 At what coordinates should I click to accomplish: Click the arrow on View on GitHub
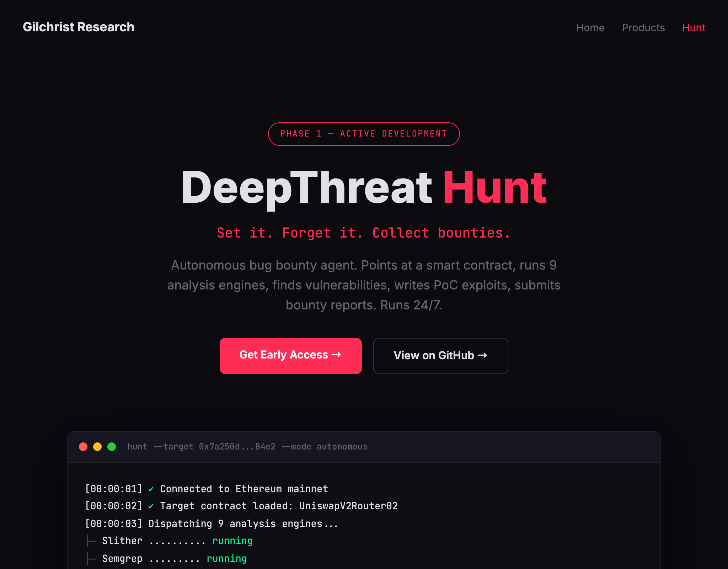tap(483, 355)
